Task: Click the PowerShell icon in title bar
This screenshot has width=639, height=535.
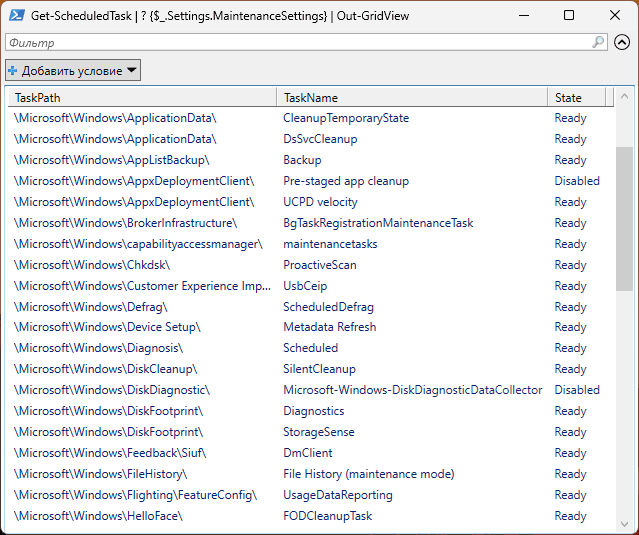Action: (17, 15)
